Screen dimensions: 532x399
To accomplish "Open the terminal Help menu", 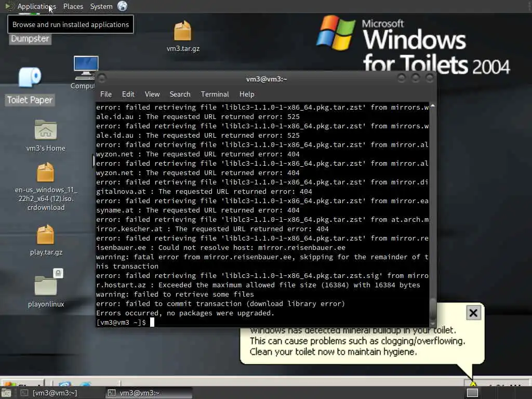I will pyautogui.click(x=247, y=95).
